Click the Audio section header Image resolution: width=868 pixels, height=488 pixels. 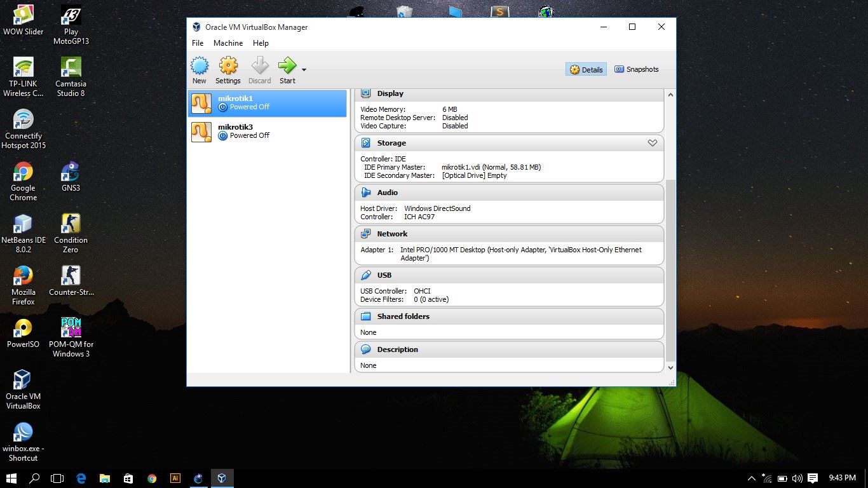[x=509, y=193]
